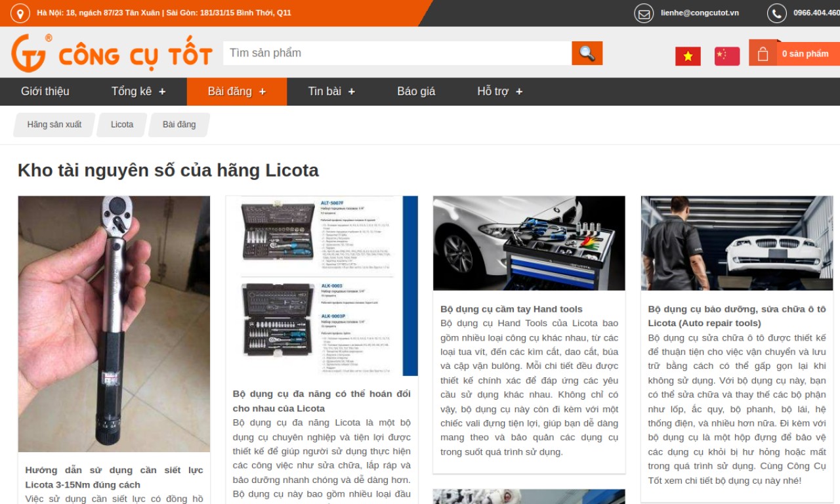Viewport: 840px width, 504px height.
Task: Open socket set catalog image
Action: click(322, 286)
